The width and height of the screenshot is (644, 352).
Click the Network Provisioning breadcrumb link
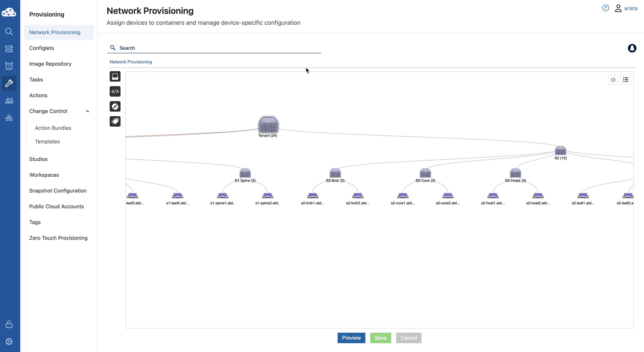pyautogui.click(x=131, y=62)
